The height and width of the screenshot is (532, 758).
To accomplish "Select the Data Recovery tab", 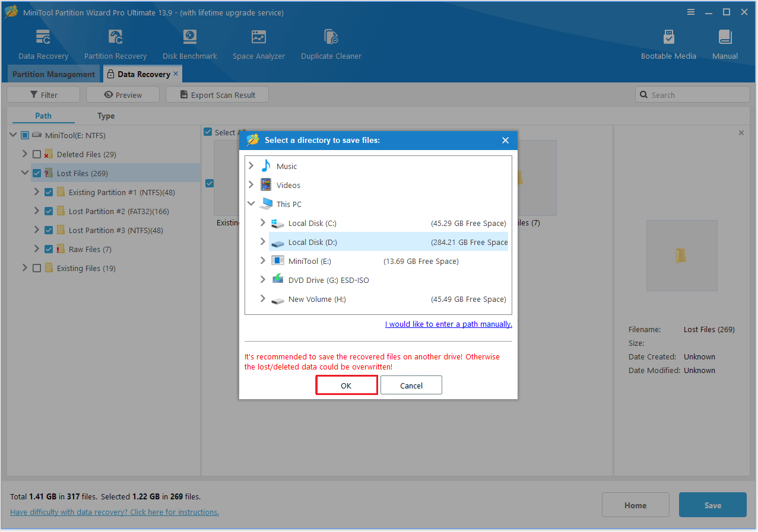I will click(143, 74).
